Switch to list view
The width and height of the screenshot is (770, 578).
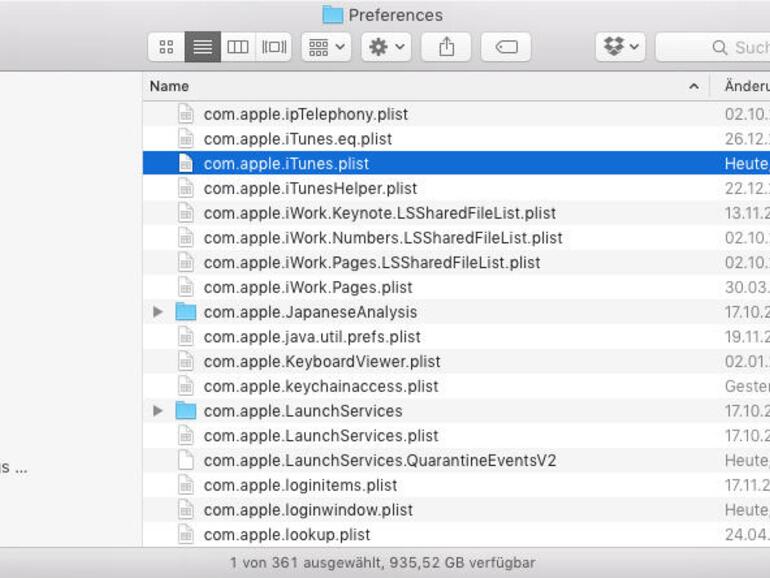coord(203,47)
